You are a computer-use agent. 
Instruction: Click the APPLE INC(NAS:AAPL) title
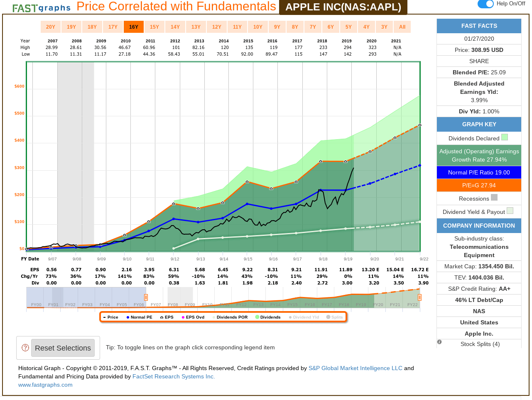(x=343, y=7)
